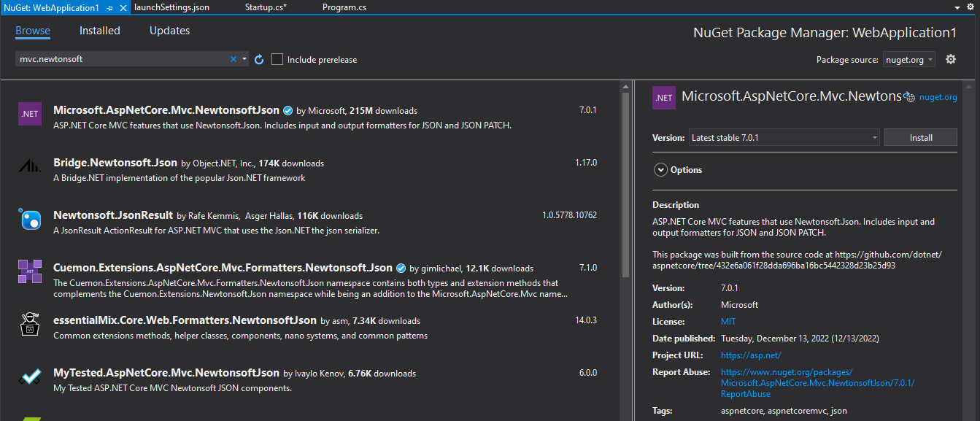Open the Startup.cs tab
The width and height of the screenshot is (980, 421).
(264, 8)
